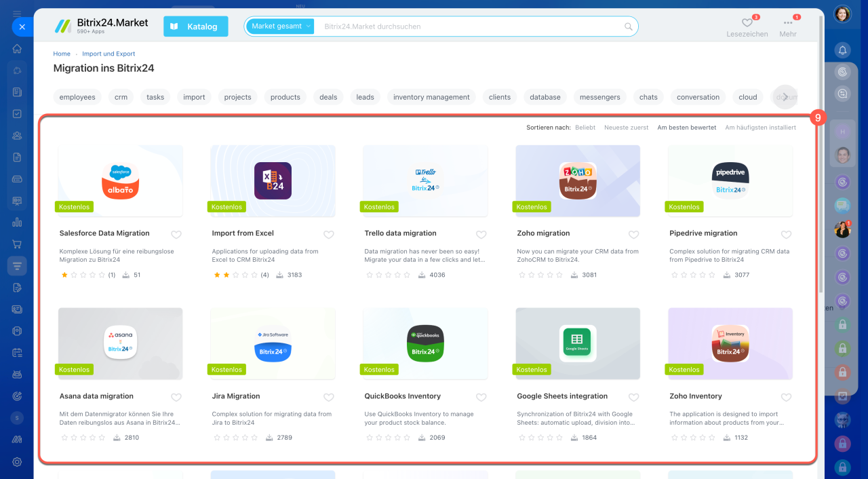The image size is (868, 479).
Task: Open settings gear in left sidebar
Action: pyautogui.click(x=17, y=461)
